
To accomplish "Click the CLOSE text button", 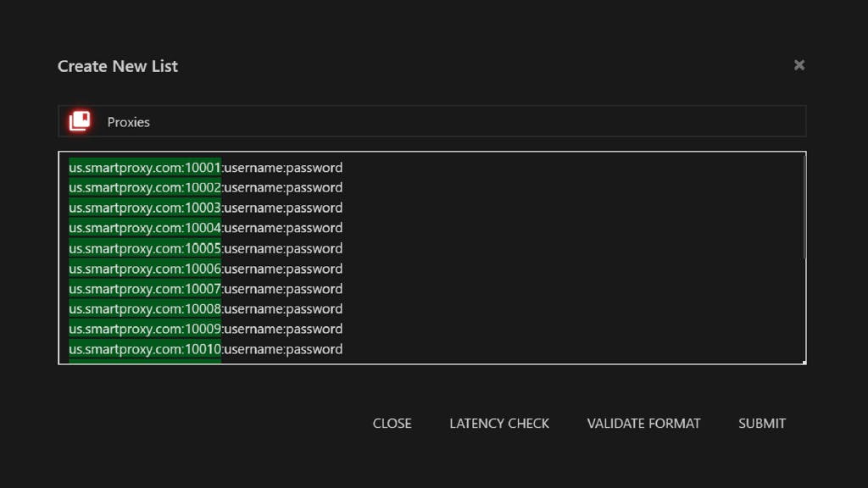I will click(x=392, y=424).
